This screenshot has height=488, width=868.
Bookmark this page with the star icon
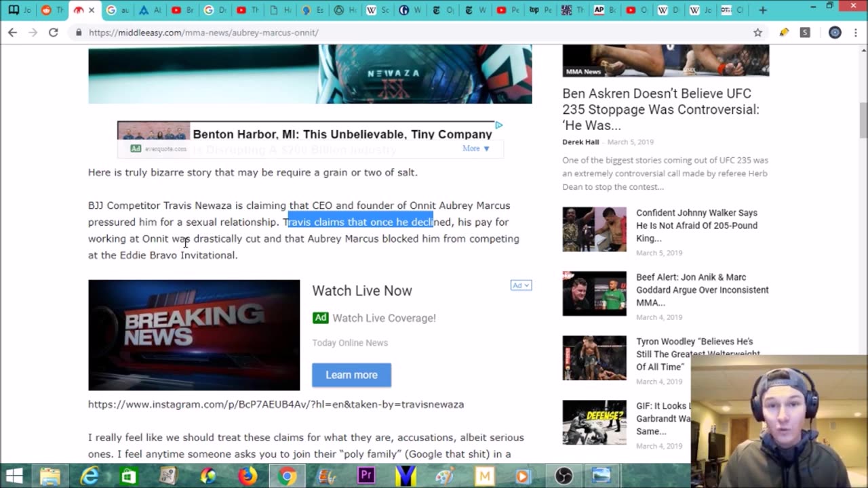coord(757,32)
